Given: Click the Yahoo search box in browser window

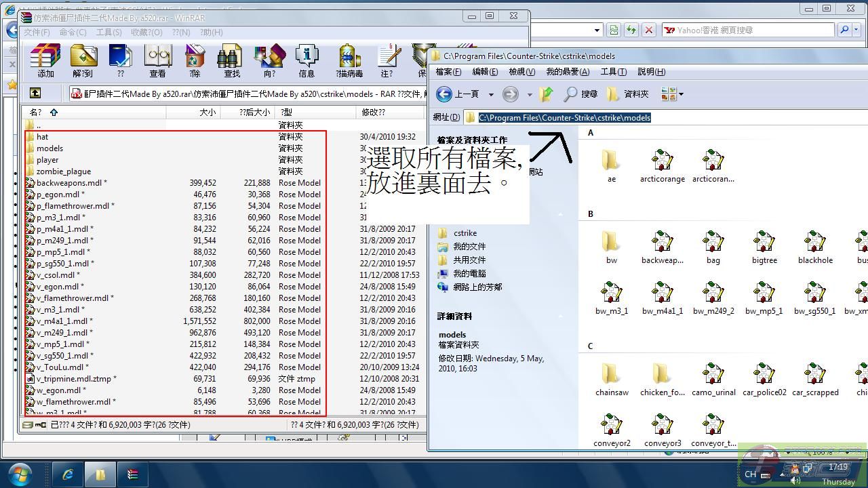Looking at the screenshot, I should click(747, 30).
